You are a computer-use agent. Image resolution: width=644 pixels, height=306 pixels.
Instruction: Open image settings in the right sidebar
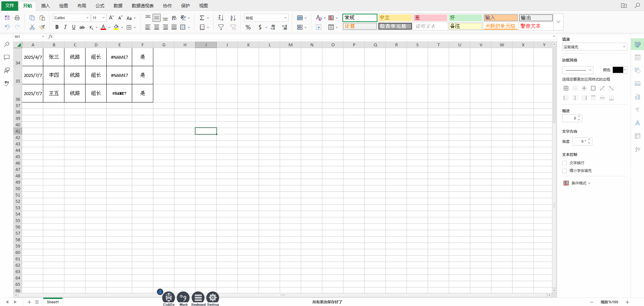[x=638, y=84]
